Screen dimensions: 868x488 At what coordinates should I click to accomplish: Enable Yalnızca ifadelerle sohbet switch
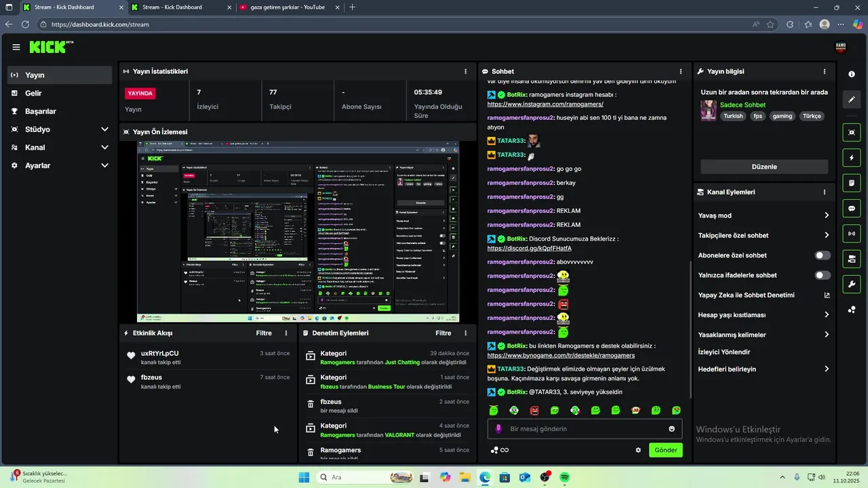point(823,275)
